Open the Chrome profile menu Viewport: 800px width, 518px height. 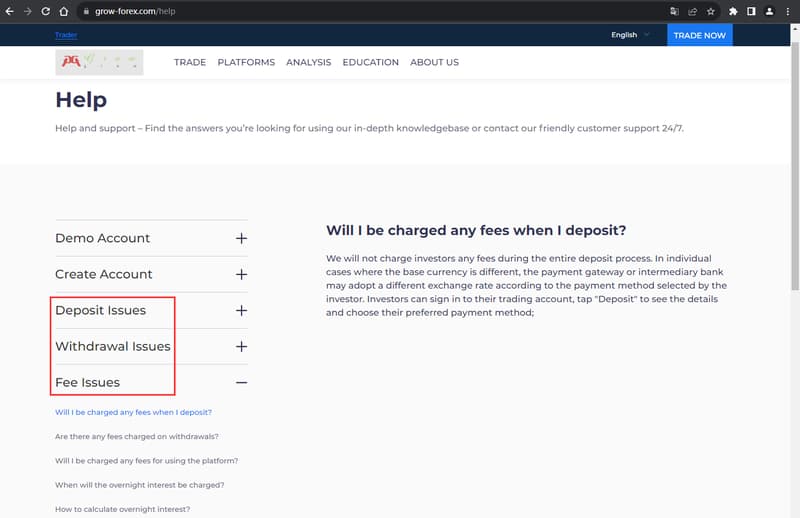[769, 11]
